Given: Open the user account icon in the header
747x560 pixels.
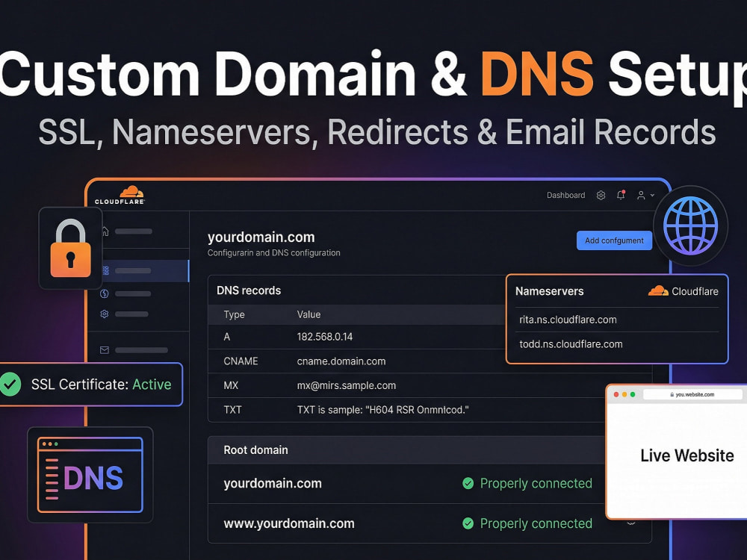Looking at the screenshot, I should (x=641, y=195).
